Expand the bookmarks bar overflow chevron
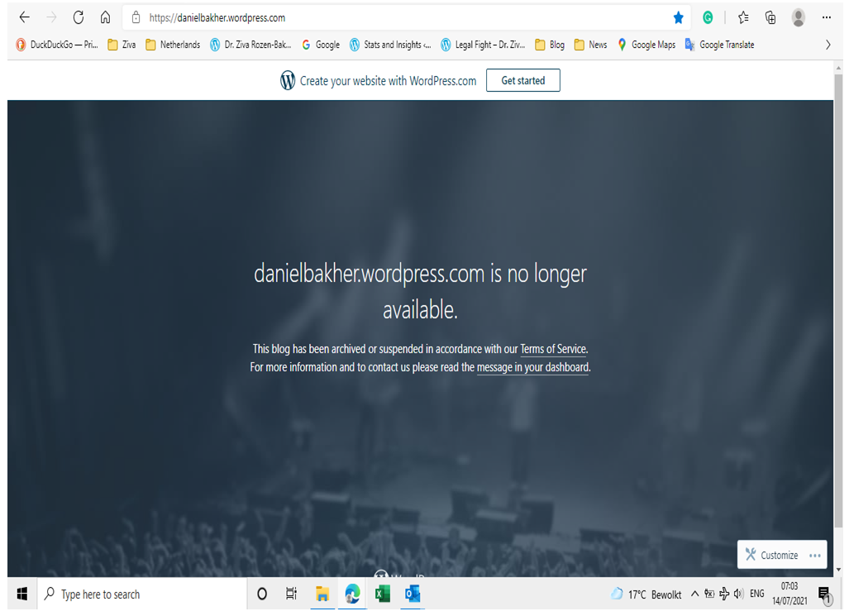 828,45
